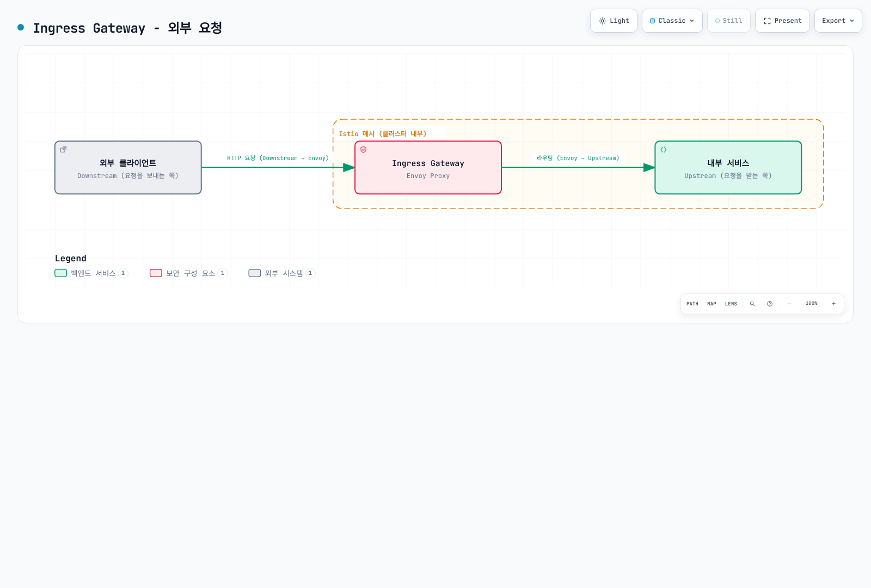Select the 내부 서비스 node
This screenshot has width=871, height=588.
click(x=728, y=168)
